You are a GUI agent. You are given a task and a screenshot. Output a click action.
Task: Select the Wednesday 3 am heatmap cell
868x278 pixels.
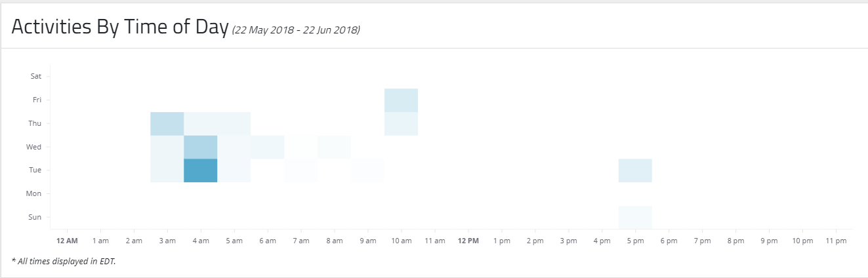click(167, 147)
